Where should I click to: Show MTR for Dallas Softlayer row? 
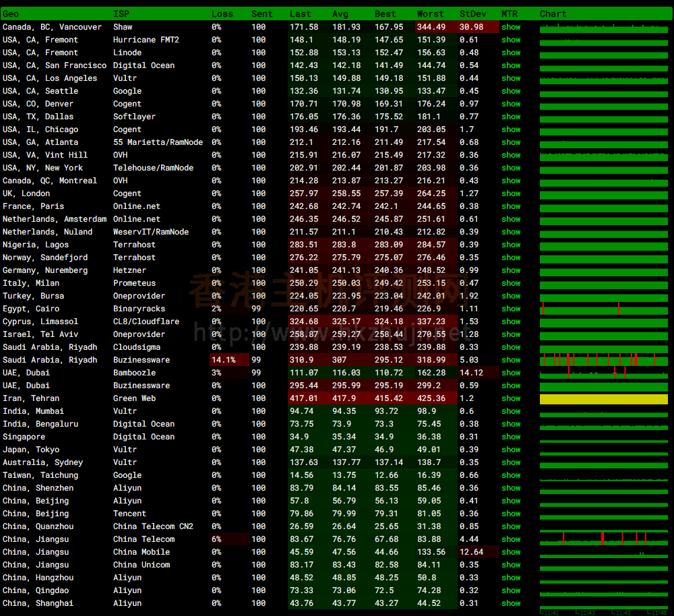click(511, 117)
